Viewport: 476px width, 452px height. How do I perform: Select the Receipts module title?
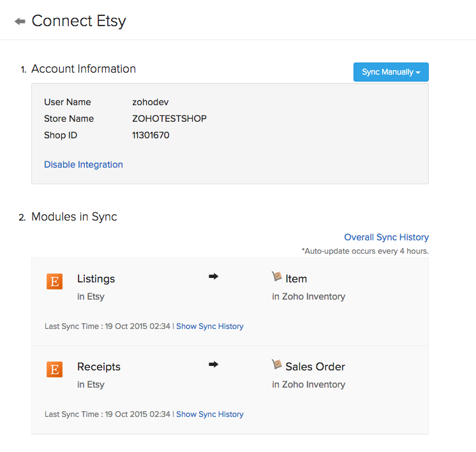[x=99, y=367]
